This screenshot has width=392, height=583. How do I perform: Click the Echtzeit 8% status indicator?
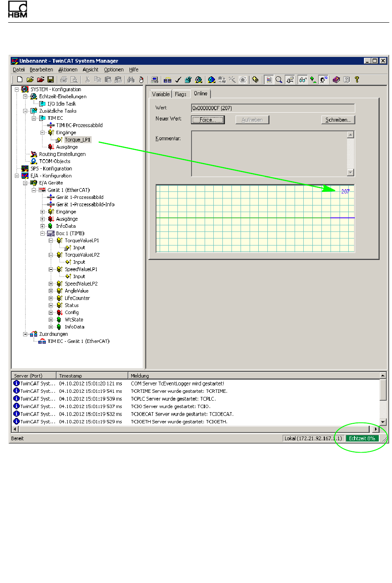click(362, 439)
